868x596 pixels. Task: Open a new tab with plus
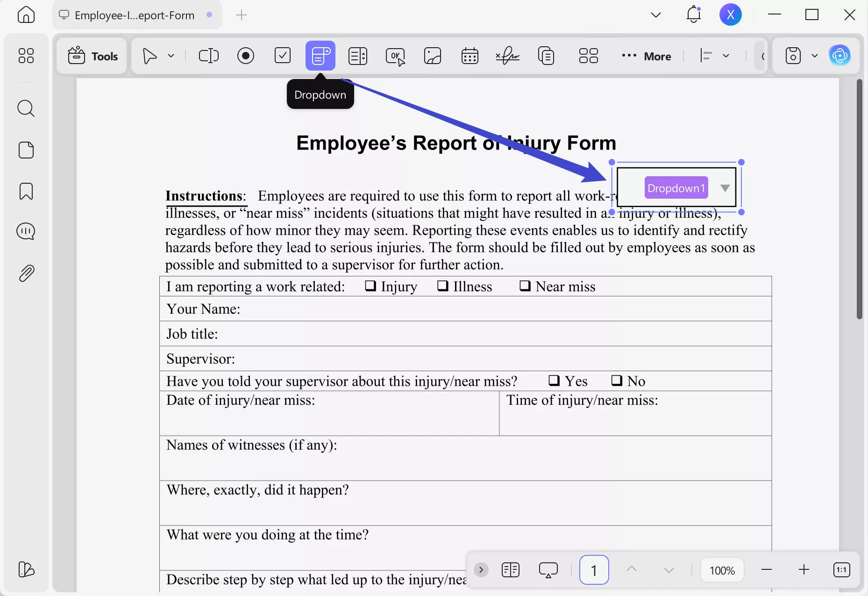(242, 15)
